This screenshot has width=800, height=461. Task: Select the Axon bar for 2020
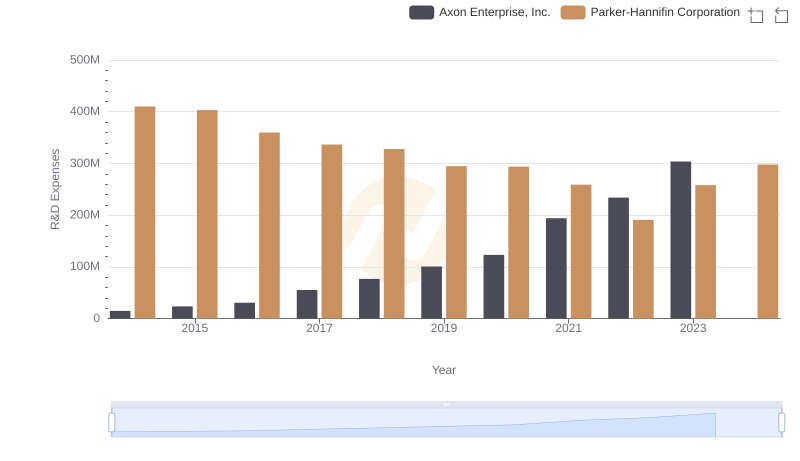[494, 287]
